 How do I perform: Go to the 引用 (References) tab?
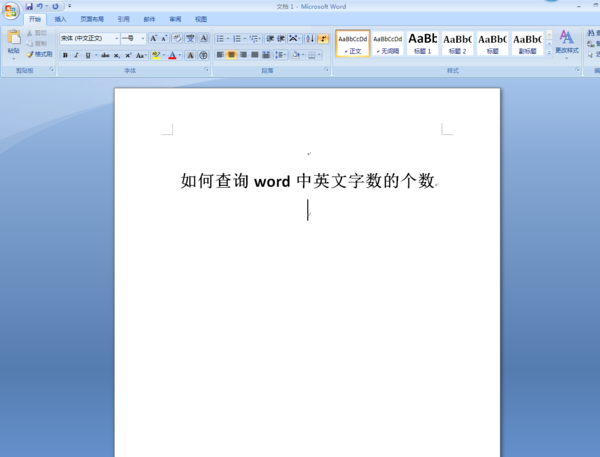123,19
